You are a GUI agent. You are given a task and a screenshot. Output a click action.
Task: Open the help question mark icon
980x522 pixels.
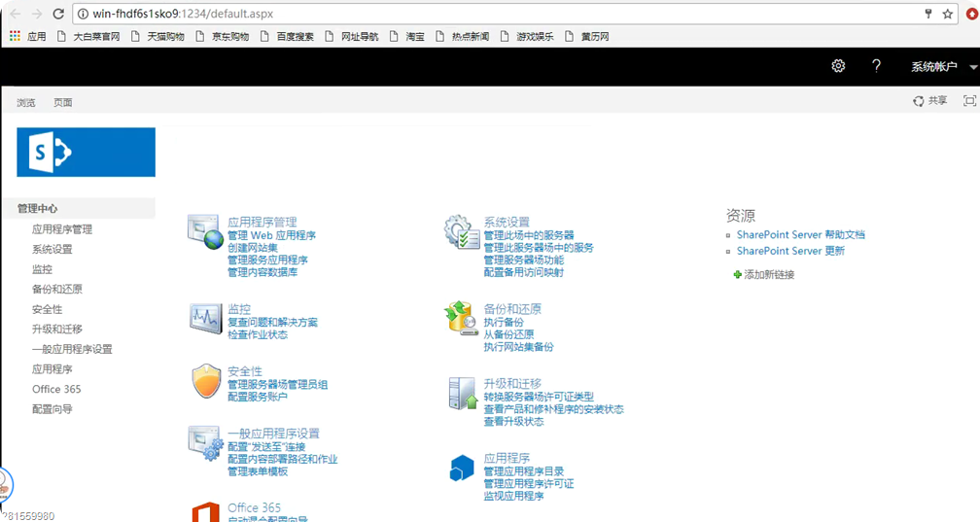pyautogui.click(x=876, y=66)
